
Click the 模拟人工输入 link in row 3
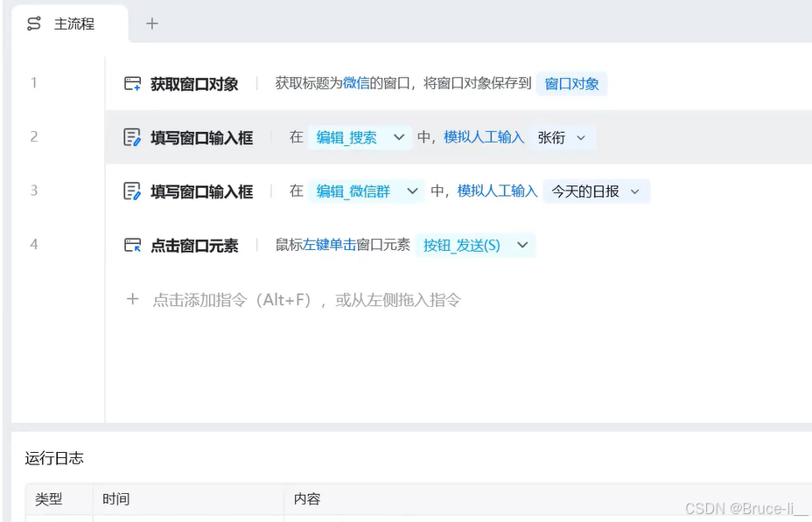pos(497,191)
